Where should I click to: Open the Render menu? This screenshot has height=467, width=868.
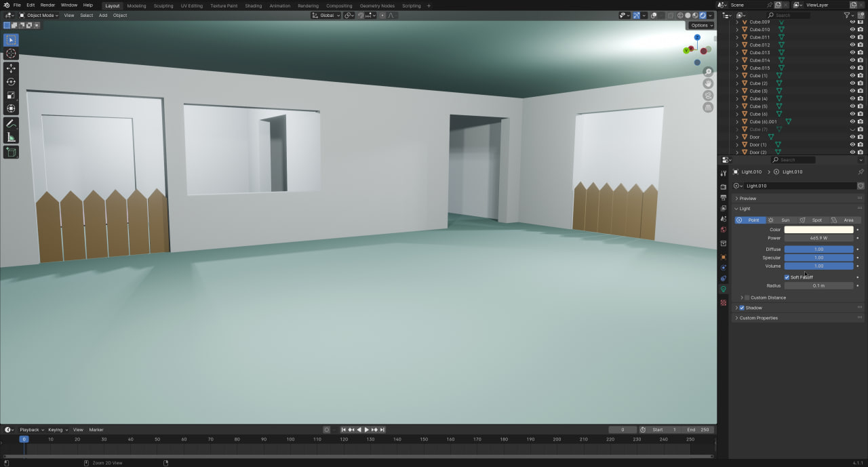point(47,5)
